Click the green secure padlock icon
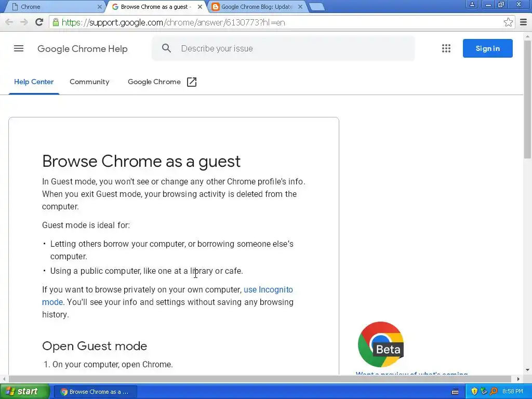 tap(56, 22)
